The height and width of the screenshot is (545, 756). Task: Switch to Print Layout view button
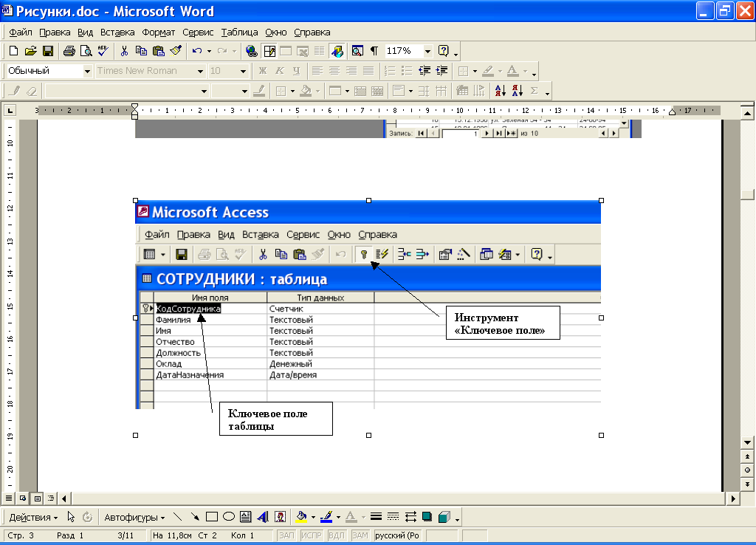37,498
